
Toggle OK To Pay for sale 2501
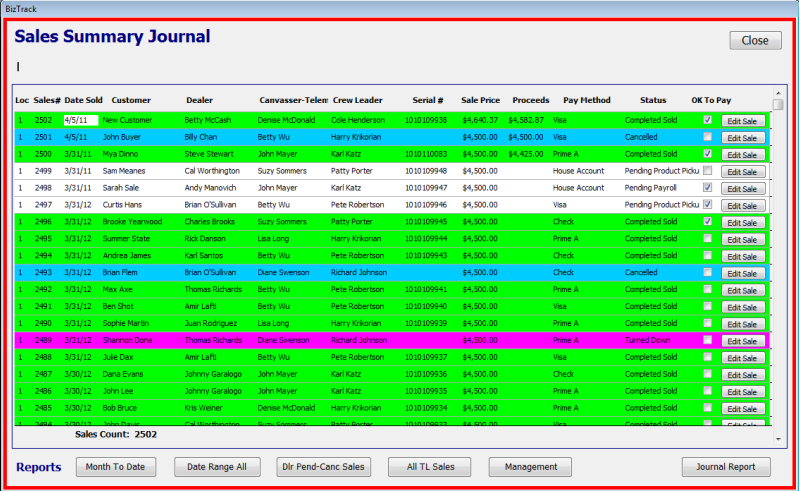(707, 137)
